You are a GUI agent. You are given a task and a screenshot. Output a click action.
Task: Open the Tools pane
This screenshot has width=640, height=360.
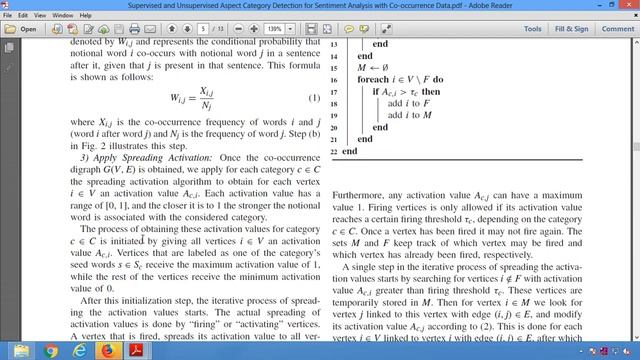coord(533,29)
